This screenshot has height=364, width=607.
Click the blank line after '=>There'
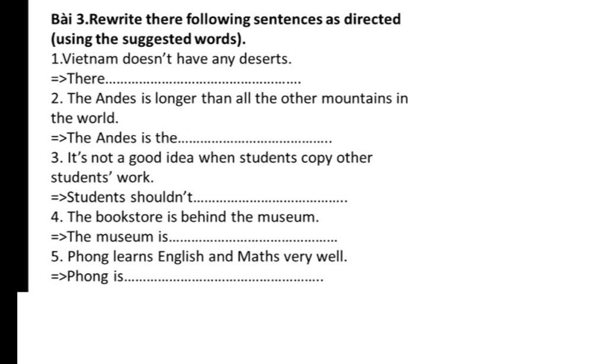pyautogui.click(x=203, y=81)
